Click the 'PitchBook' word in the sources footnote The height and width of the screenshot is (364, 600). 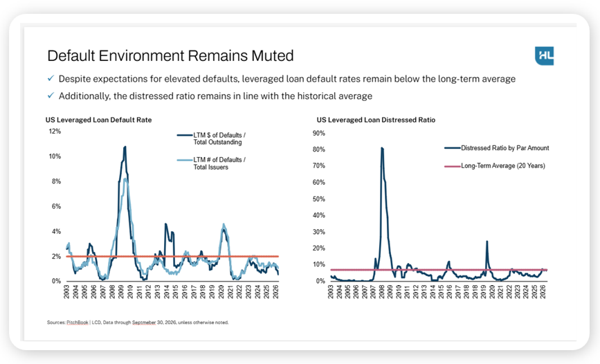point(78,322)
